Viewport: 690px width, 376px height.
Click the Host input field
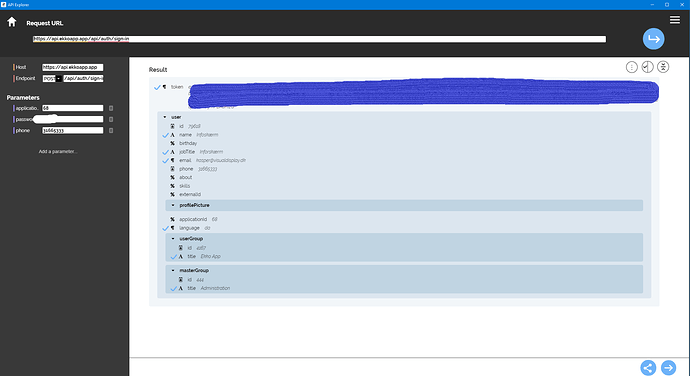[73, 67]
